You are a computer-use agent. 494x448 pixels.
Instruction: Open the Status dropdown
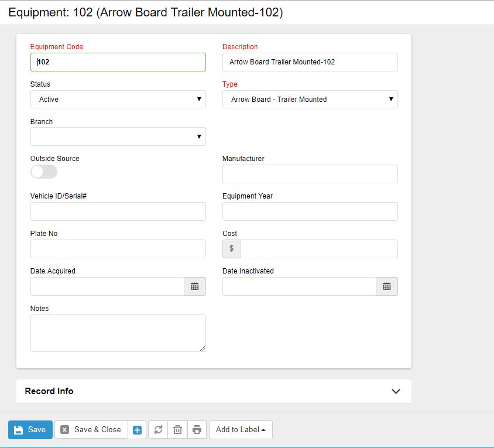pyautogui.click(x=118, y=100)
